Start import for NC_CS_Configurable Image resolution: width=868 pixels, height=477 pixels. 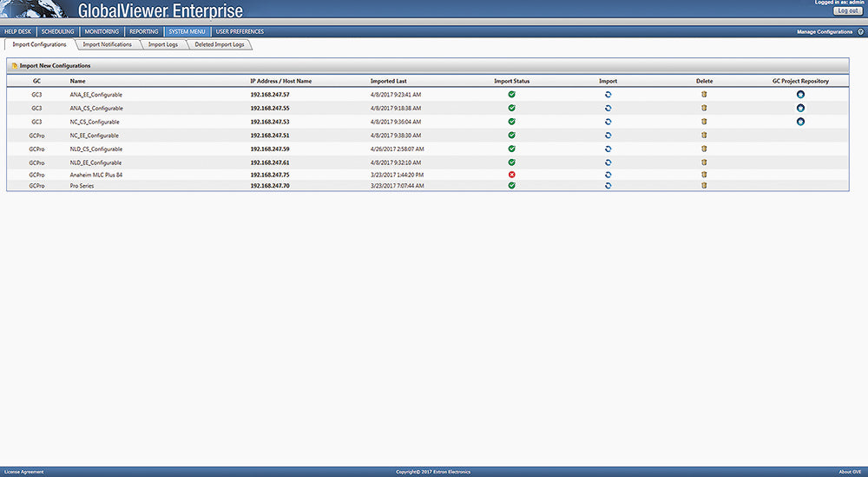[608, 122]
